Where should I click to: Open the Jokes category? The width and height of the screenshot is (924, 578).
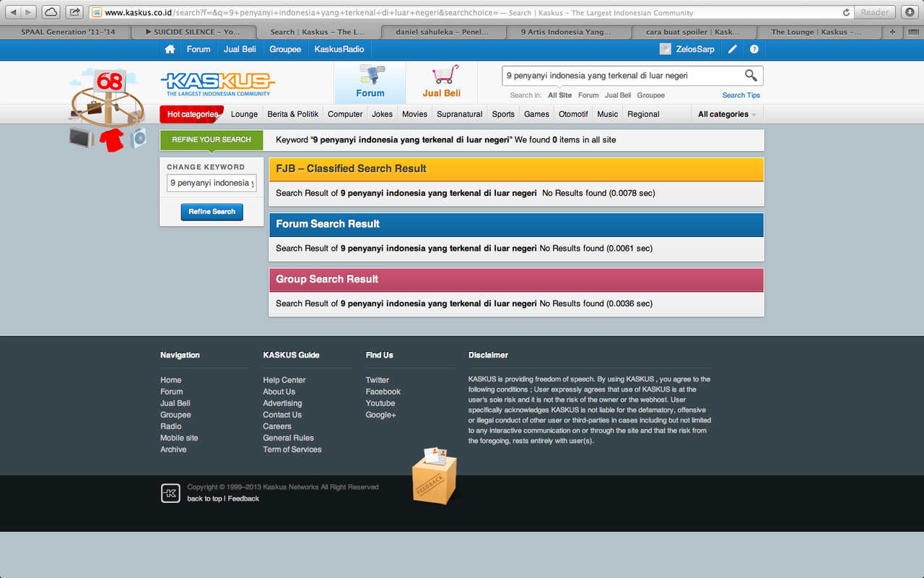pos(383,114)
